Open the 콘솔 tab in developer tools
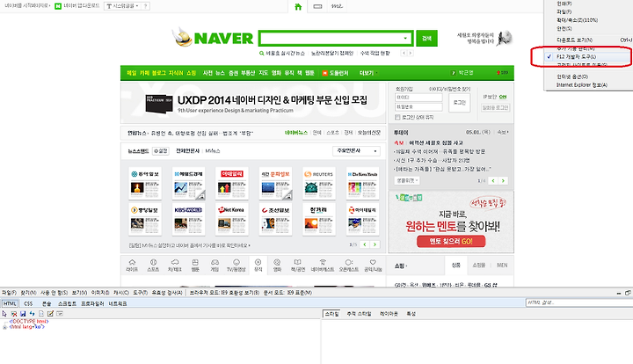 click(x=47, y=303)
